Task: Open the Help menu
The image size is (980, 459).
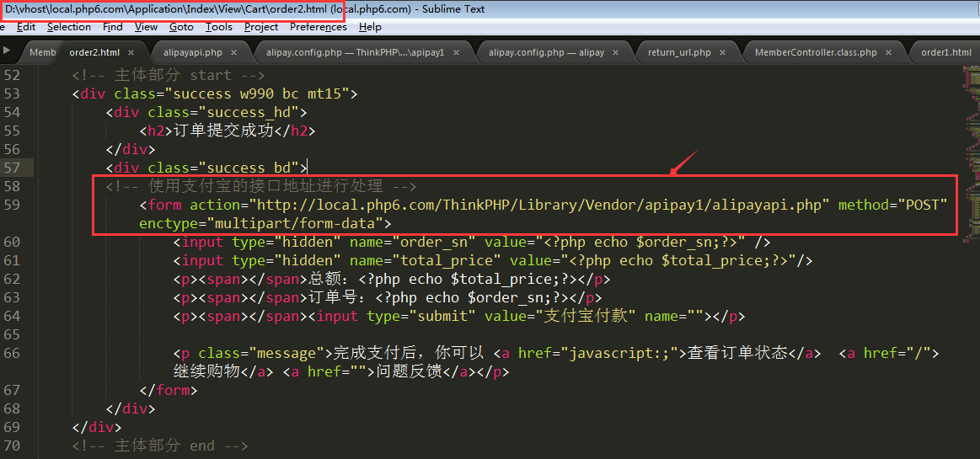Action: (370, 27)
